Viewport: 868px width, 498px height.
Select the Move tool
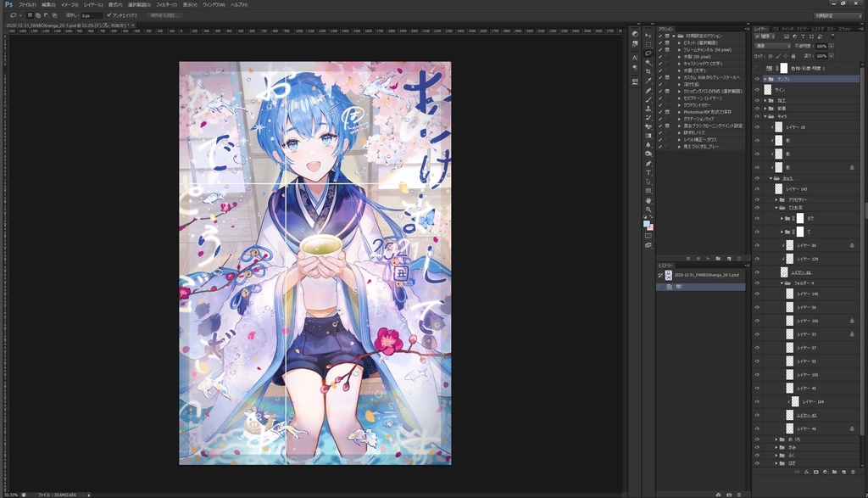[x=648, y=35]
